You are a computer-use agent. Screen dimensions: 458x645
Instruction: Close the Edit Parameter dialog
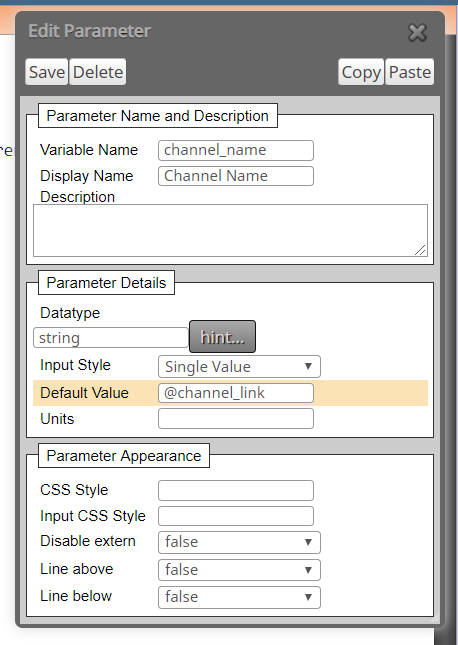417,32
